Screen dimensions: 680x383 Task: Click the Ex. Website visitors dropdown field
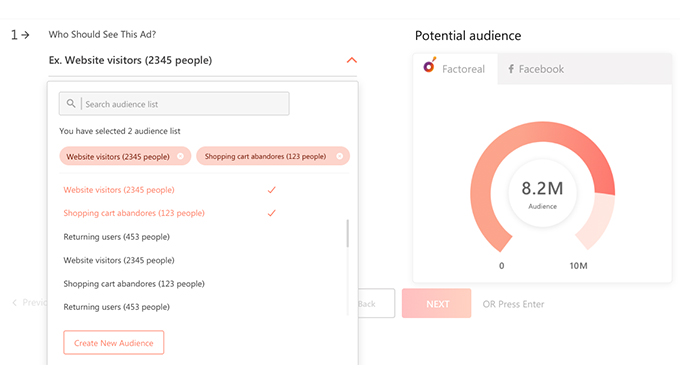pos(203,60)
